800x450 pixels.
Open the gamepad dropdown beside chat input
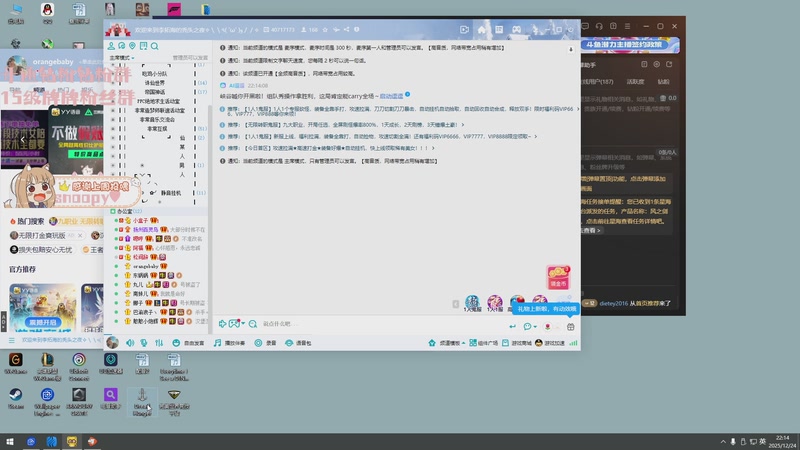point(237,323)
